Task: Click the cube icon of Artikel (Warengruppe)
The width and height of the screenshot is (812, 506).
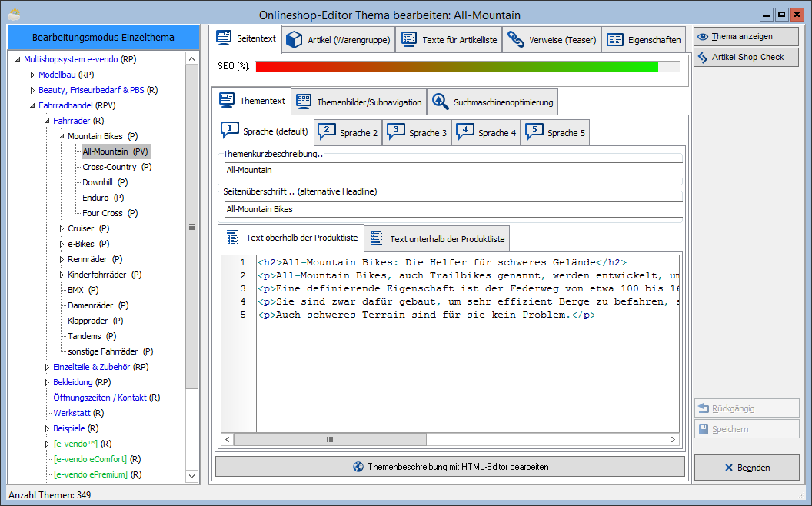Action: click(x=295, y=39)
